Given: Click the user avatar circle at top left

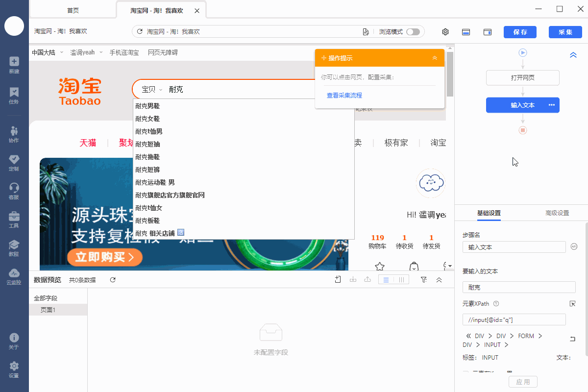Looking at the screenshot, I should pyautogui.click(x=14, y=25).
